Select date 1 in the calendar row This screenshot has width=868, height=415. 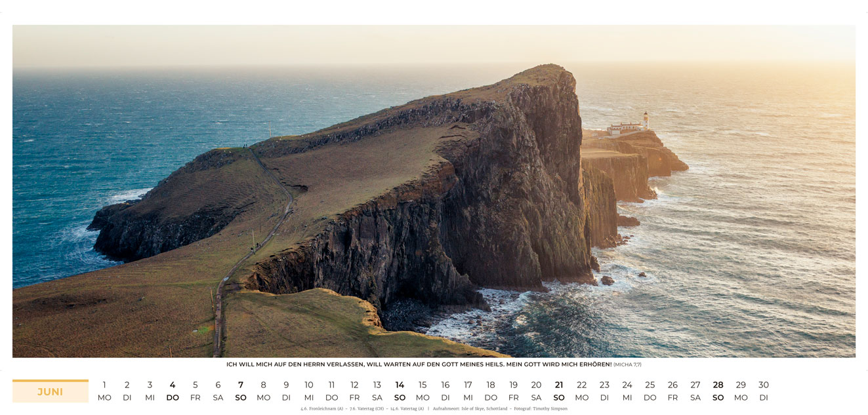104,385
